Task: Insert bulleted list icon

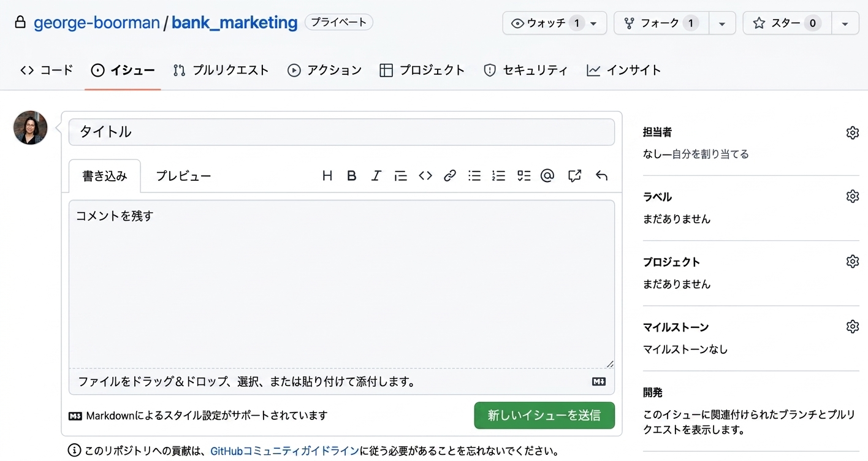Action: click(474, 176)
